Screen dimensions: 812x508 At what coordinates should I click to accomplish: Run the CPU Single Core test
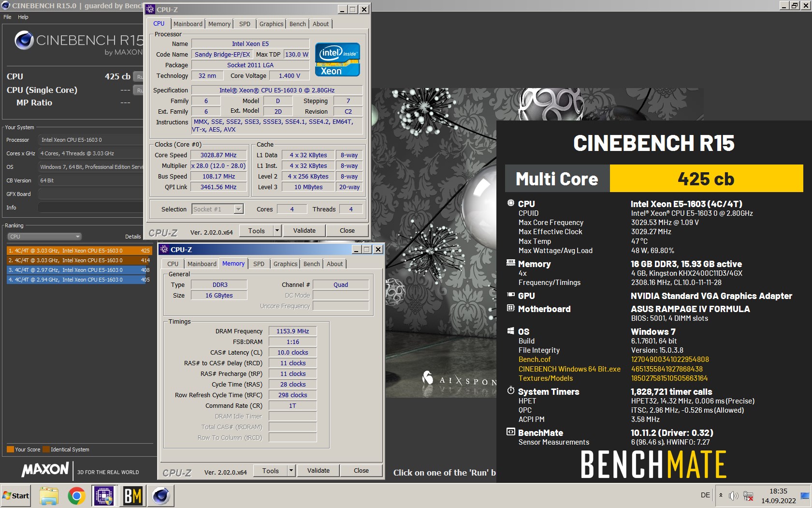coord(139,90)
